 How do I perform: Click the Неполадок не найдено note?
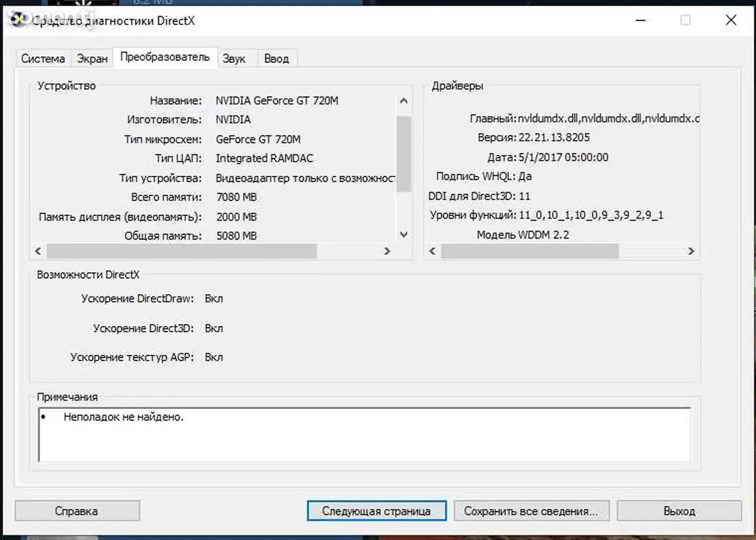123,417
